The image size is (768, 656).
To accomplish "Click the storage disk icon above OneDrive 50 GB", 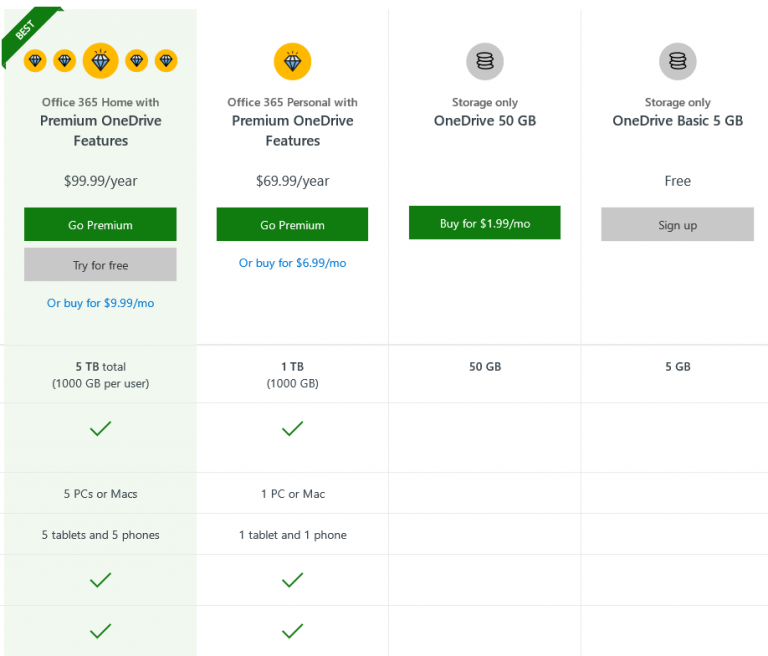I will (485, 61).
